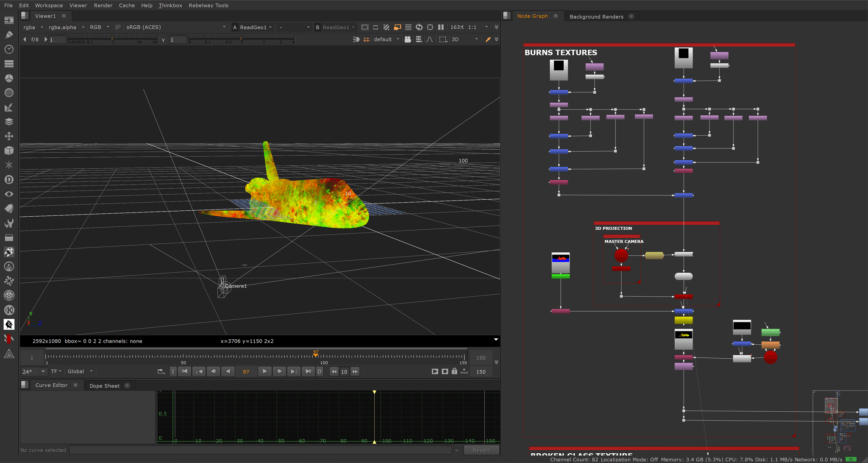The image size is (868, 463).
Task: Switch to Background Renders tab
Action: click(x=596, y=17)
